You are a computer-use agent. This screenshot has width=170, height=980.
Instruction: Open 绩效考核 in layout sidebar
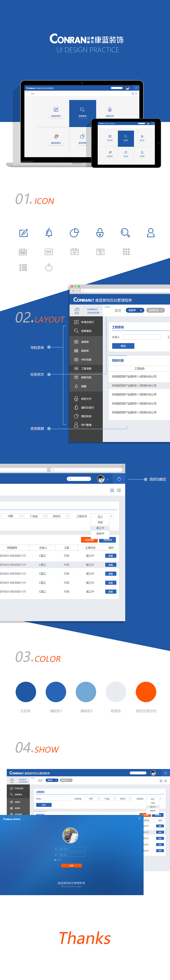(x=86, y=416)
